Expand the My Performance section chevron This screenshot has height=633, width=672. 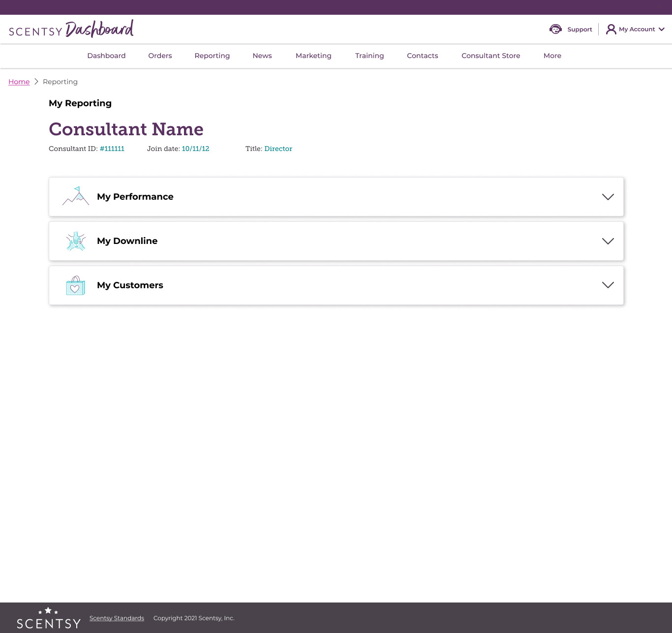[x=608, y=197]
